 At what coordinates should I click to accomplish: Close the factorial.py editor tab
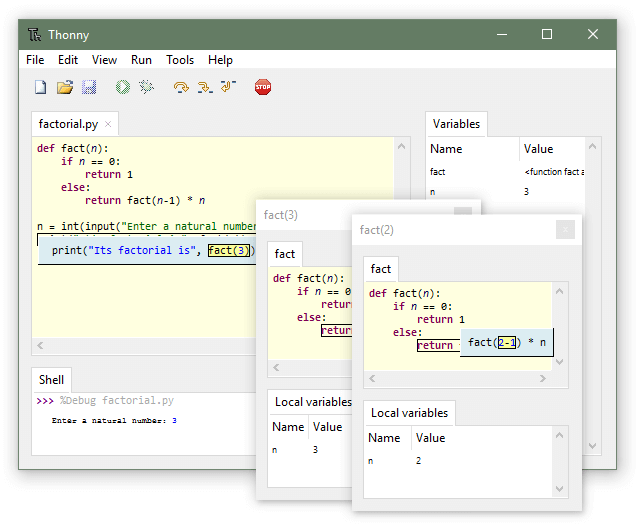tap(108, 125)
